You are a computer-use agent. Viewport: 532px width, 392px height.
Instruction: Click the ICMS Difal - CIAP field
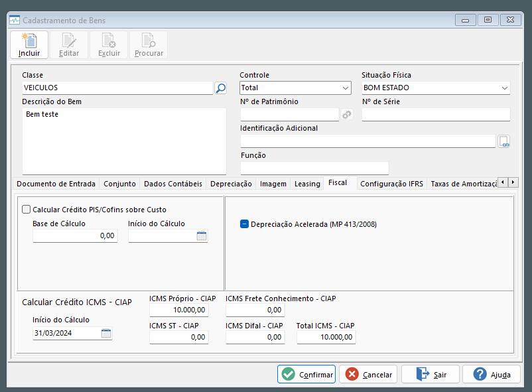click(255, 338)
